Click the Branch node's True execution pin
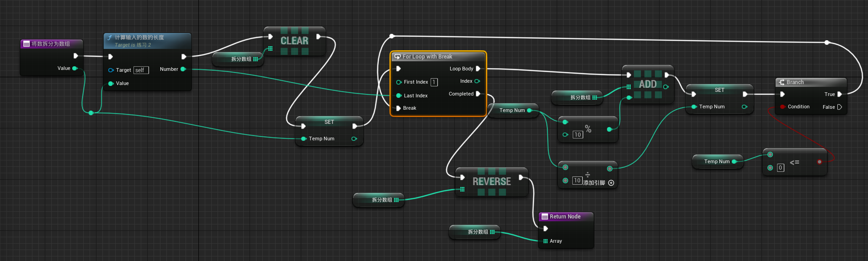868x261 pixels. [x=839, y=94]
